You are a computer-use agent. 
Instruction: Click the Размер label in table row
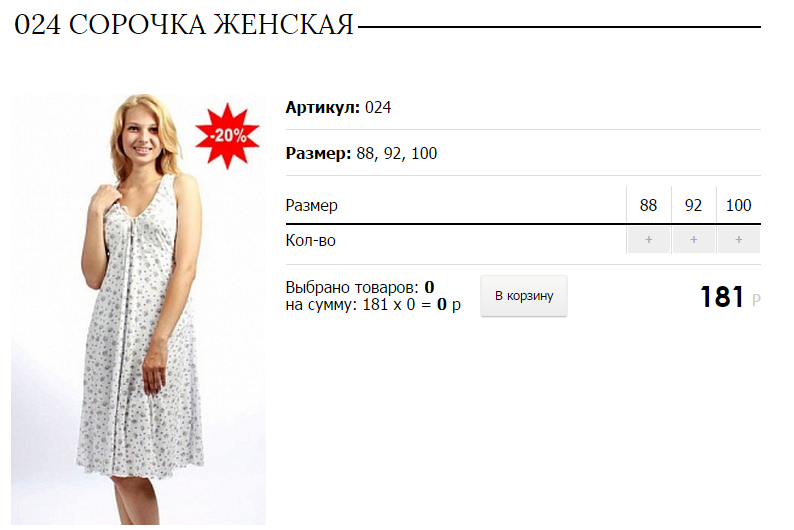[x=311, y=205]
